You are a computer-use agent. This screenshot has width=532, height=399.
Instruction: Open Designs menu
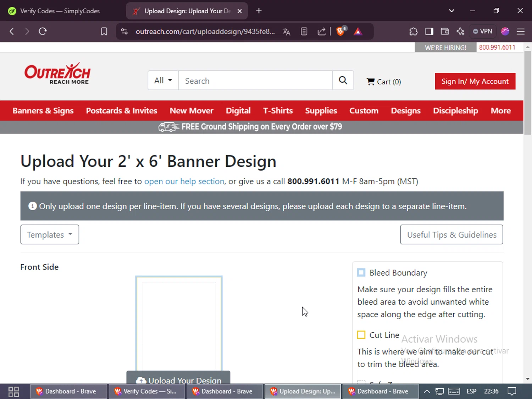pos(406,111)
